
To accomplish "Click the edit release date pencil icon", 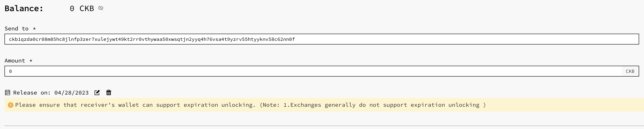I will (x=97, y=93).
